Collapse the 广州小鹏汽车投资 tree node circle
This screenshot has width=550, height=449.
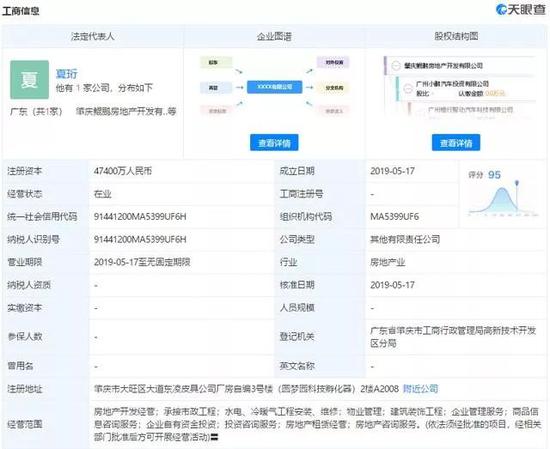[408, 88]
